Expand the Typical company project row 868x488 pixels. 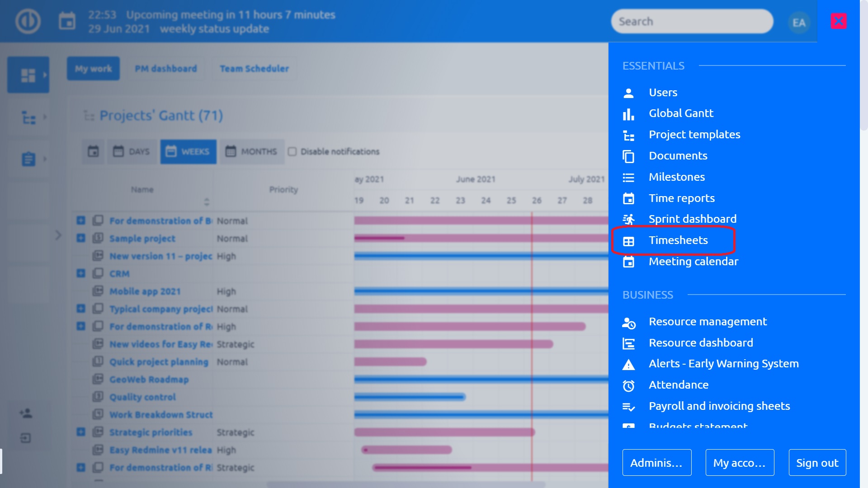coord(80,309)
